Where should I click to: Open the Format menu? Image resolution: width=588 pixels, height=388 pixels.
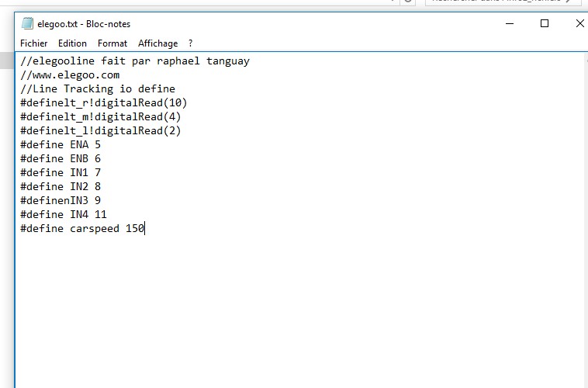pos(112,43)
